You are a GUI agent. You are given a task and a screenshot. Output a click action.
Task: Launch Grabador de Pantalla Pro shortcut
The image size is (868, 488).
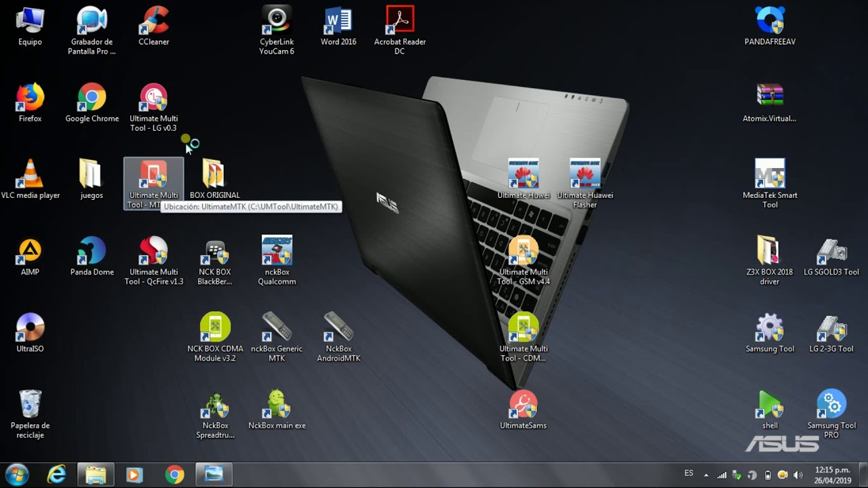tap(92, 30)
